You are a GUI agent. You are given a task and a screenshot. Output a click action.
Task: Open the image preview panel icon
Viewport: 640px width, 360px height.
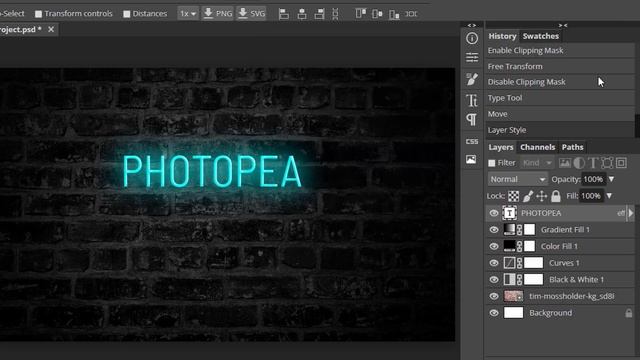click(471, 159)
